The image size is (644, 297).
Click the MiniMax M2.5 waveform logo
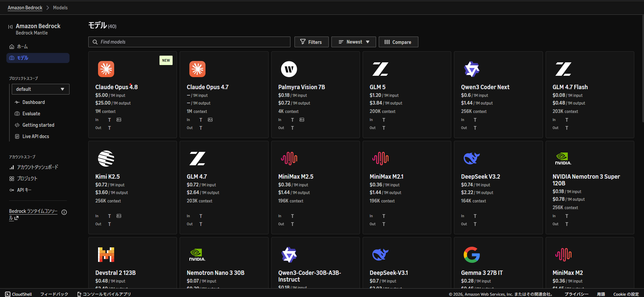pyautogui.click(x=289, y=159)
